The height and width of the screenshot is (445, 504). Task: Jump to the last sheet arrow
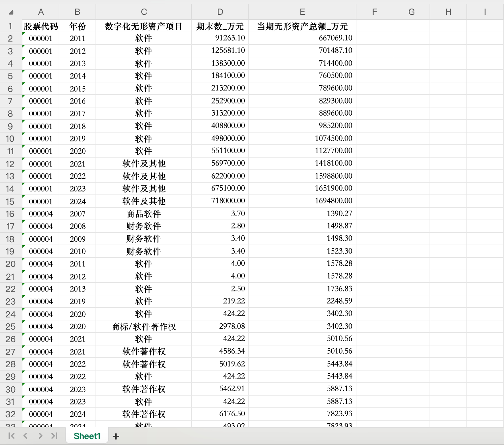point(54,436)
